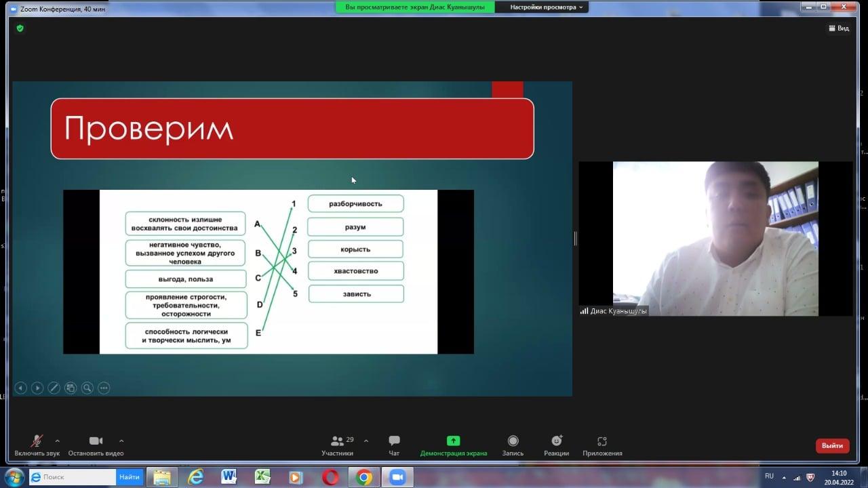
Task: Open the Реакции reactions menu
Action: click(556, 445)
